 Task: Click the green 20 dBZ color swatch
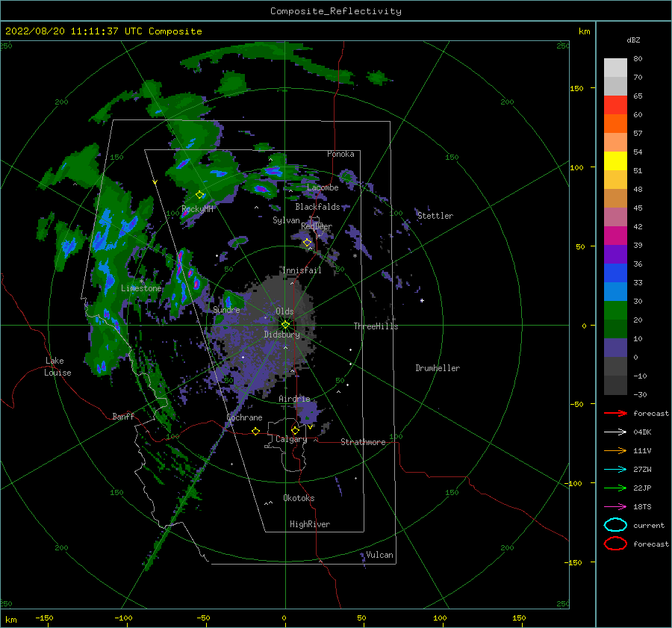pos(615,311)
